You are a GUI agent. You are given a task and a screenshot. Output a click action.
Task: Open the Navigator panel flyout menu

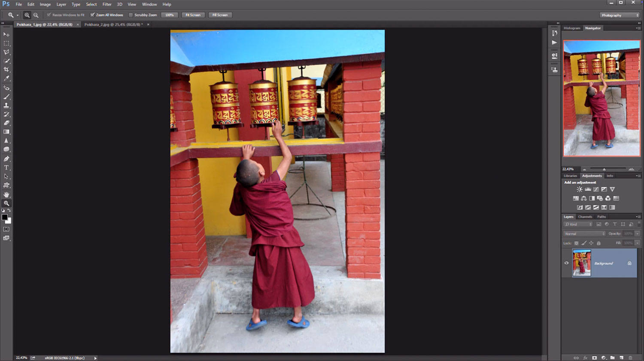pos(638,28)
